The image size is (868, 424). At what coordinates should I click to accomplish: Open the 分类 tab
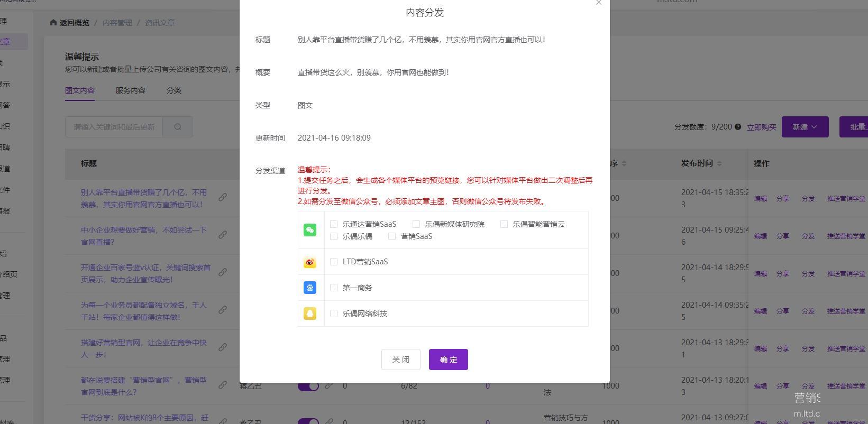tap(174, 90)
